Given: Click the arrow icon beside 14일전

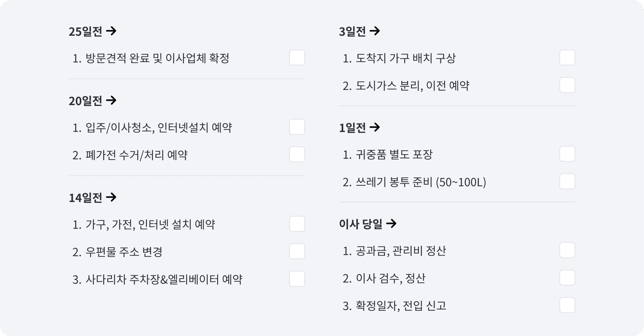Looking at the screenshot, I should click(x=111, y=197).
